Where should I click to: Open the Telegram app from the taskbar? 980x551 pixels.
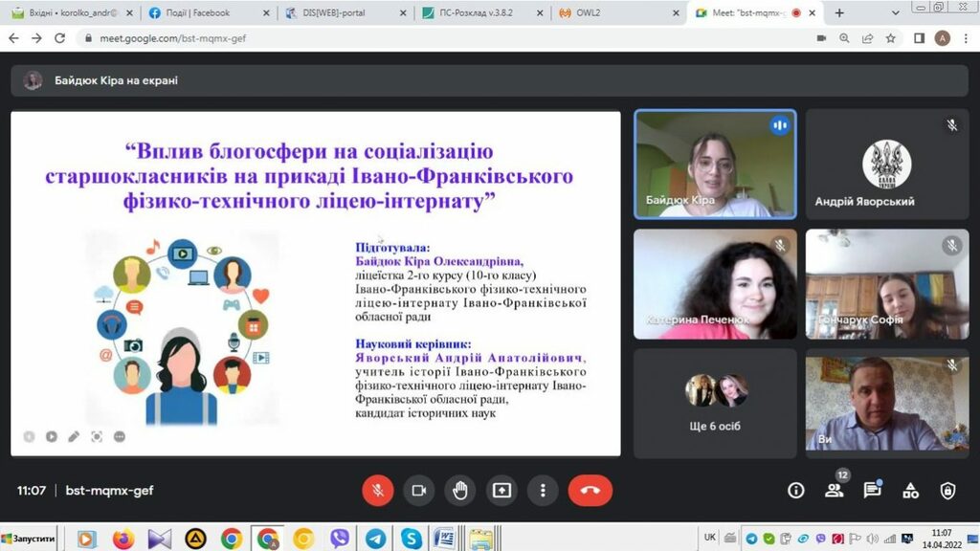click(375, 539)
